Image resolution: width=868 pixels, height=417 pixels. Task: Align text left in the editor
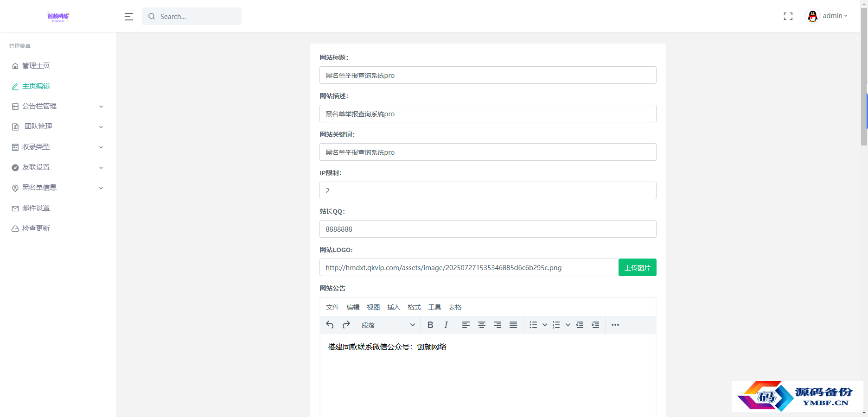466,325
